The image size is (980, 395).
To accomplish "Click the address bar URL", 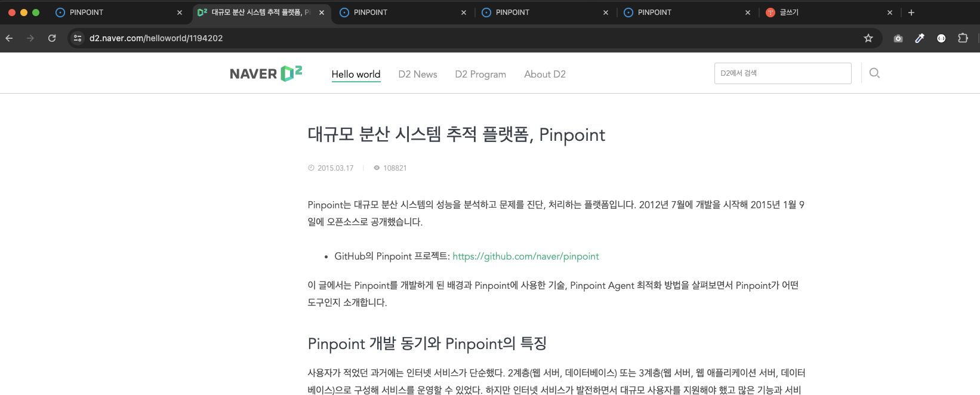I will [x=156, y=38].
